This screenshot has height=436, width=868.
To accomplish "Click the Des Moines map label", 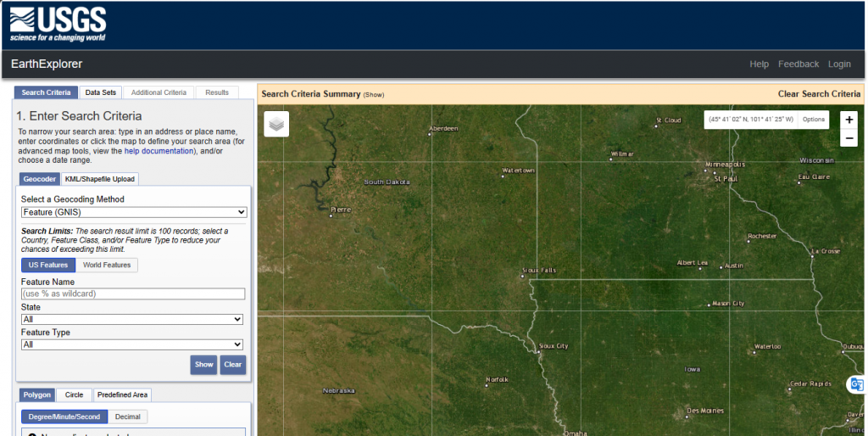I will 704,411.
